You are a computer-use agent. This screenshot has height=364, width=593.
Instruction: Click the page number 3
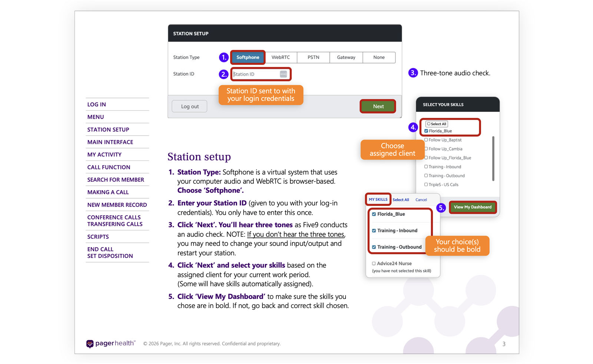tap(504, 344)
